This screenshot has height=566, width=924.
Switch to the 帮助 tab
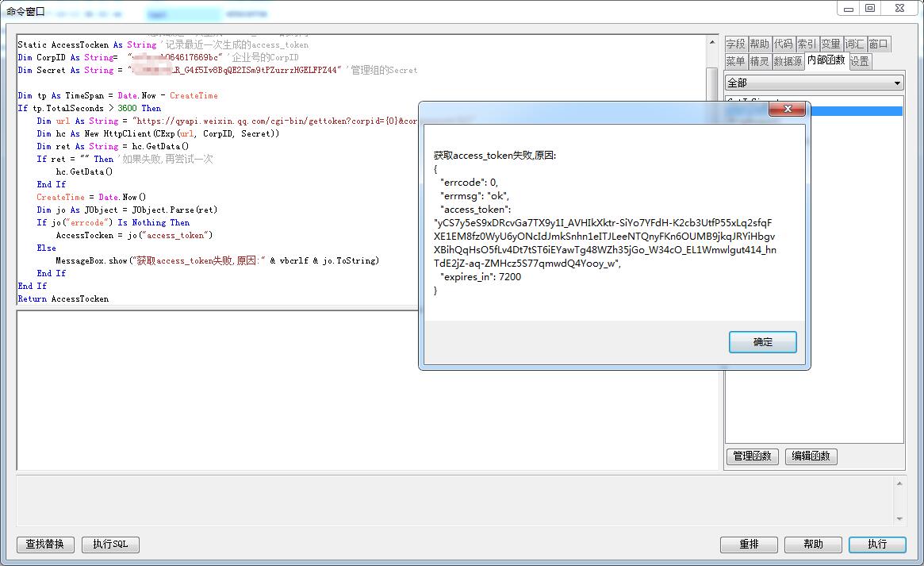[759, 44]
